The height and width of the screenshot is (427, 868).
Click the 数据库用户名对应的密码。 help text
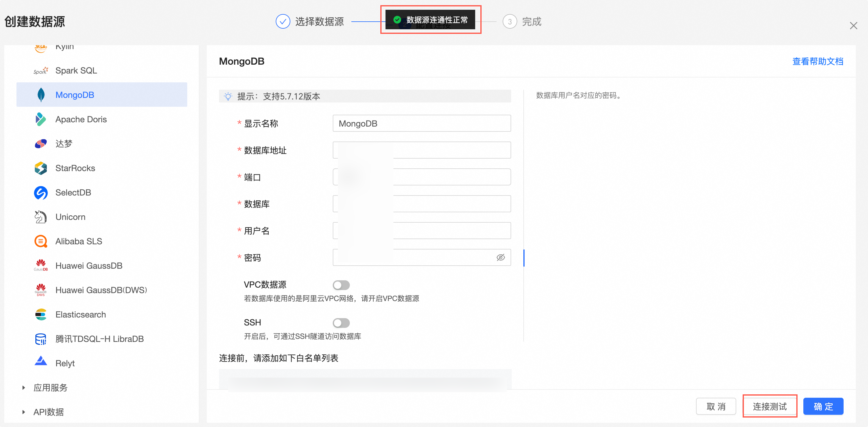coord(579,95)
